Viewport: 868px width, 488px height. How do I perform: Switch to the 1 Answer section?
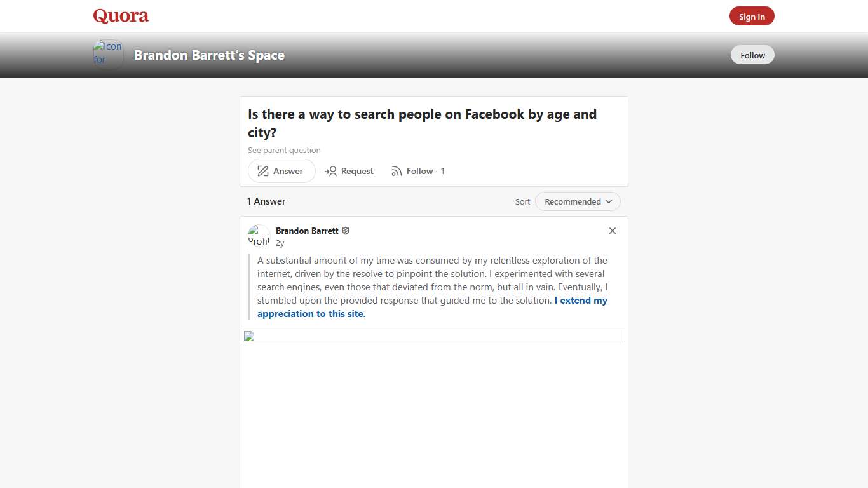pyautogui.click(x=266, y=201)
